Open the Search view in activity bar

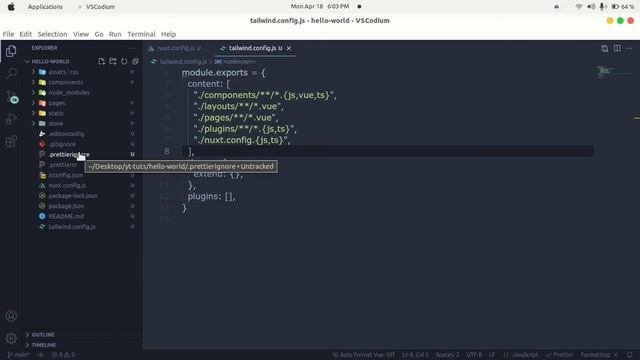(11, 73)
